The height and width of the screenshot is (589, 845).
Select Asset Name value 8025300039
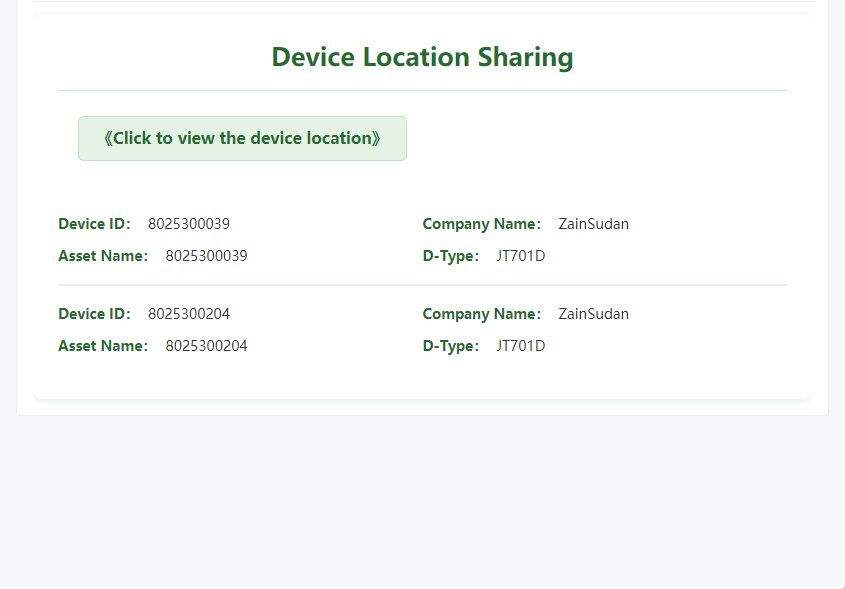coord(206,256)
